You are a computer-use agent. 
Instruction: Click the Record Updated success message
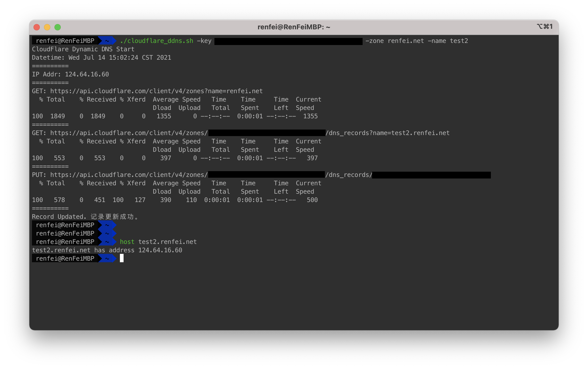[x=85, y=217]
